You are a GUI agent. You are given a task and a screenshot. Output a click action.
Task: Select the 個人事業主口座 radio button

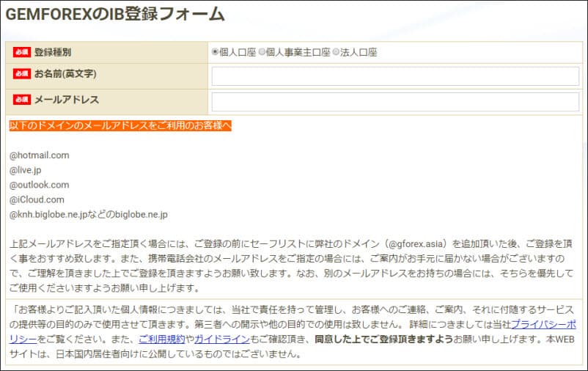[262, 52]
